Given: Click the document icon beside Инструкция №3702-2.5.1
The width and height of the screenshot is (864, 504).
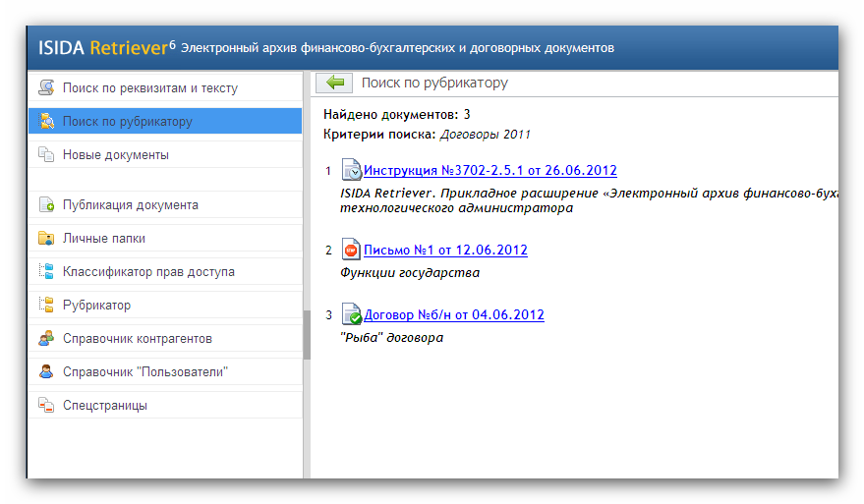Looking at the screenshot, I should (x=351, y=170).
